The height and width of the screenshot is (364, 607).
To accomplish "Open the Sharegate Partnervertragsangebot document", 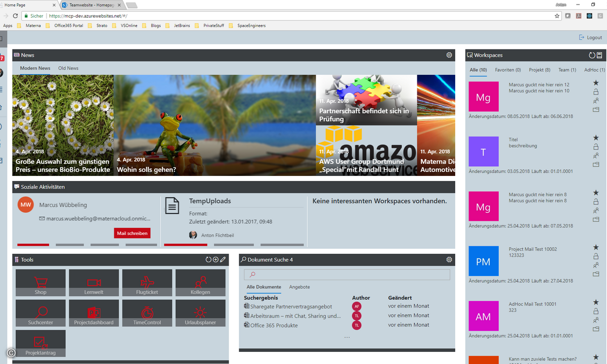I will coord(291,306).
